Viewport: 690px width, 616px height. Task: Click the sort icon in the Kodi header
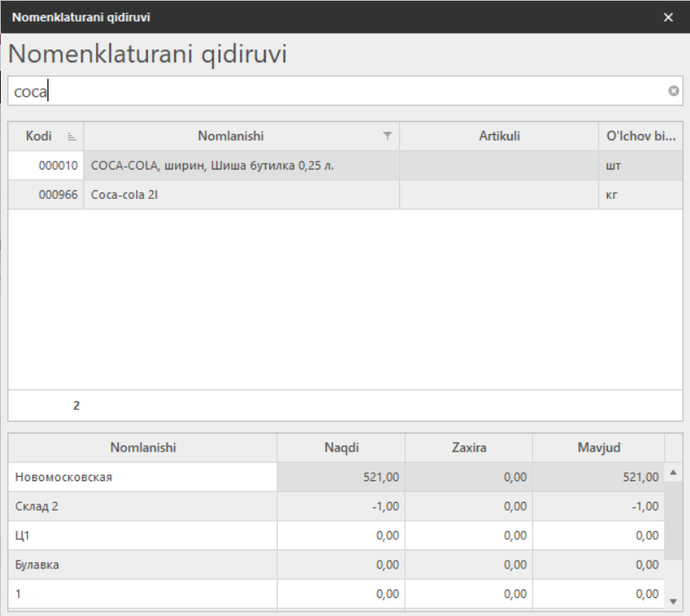(72, 137)
